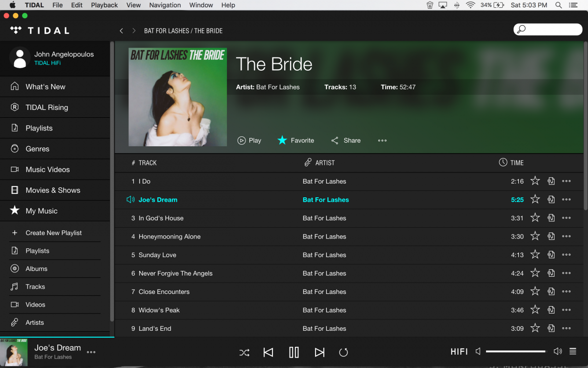Open more options for Close Encounters
Screen dimensions: 588x368
566,291
